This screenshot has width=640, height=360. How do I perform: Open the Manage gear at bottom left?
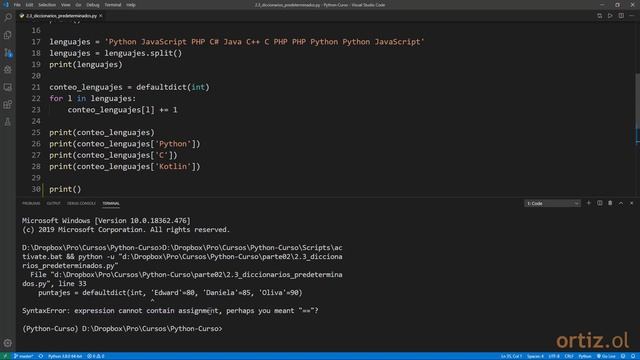click(x=8, y=343)
